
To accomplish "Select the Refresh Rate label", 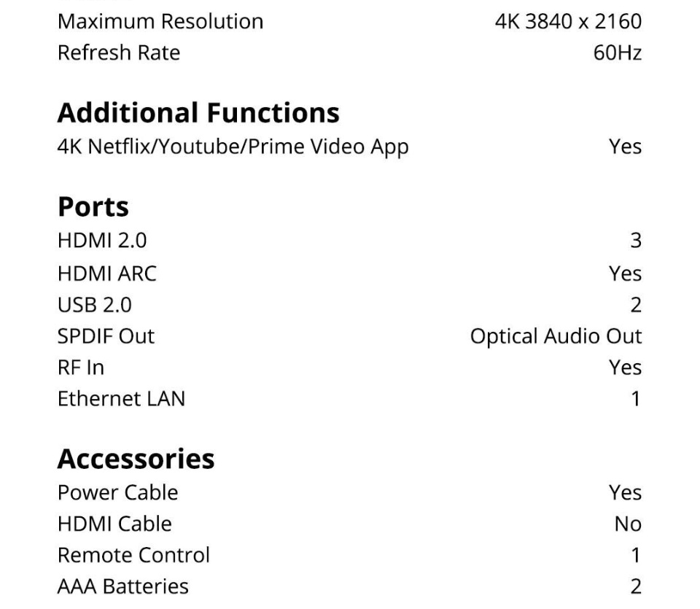I will (119, 53).
